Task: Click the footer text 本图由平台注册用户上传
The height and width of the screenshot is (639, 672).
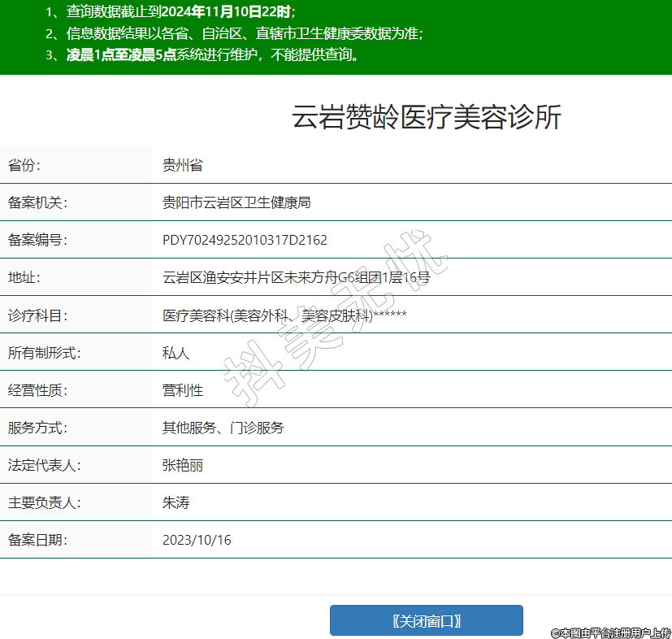Action: click(x=610, y=632)
